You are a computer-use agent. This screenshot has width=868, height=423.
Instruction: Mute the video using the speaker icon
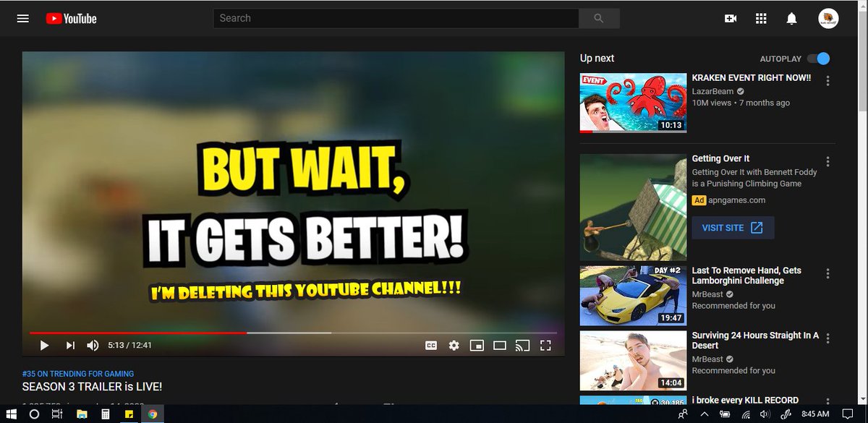[x=93, y=346]
